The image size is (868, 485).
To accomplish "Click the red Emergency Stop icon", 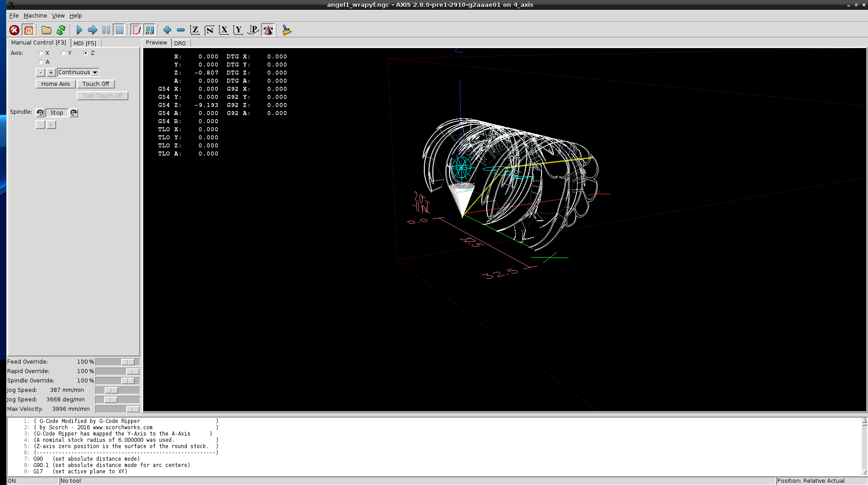I will [x=14, y=30].
